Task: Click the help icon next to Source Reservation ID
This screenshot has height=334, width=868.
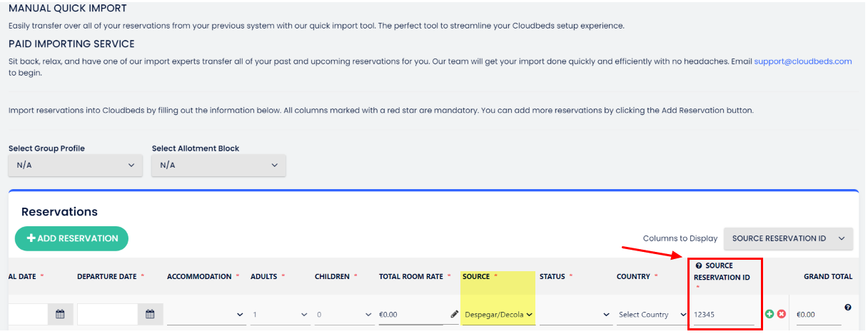Action: click(699, 265)
